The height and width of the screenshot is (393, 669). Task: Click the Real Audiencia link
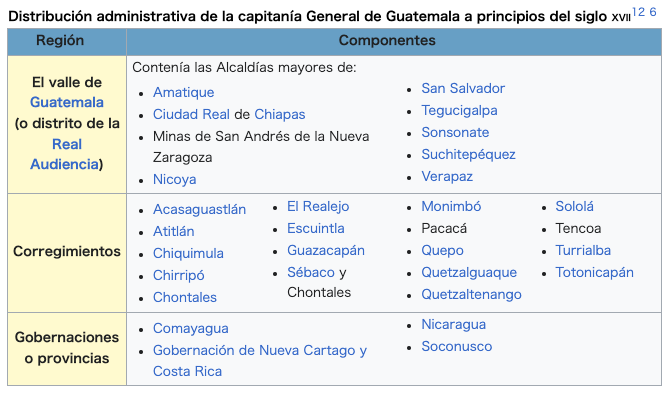65,154
